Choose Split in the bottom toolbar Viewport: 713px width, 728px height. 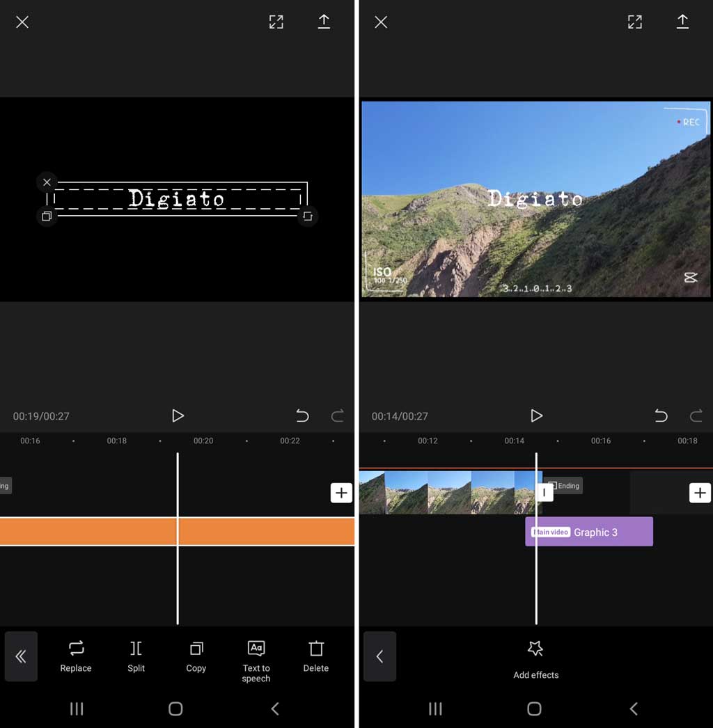(x=136, y=656)
